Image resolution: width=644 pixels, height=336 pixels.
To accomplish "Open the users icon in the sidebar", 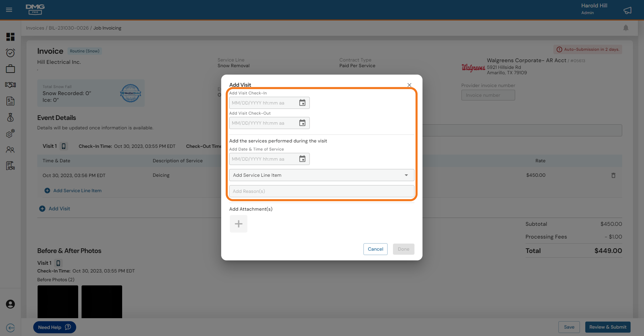I will tap(10, 149).
